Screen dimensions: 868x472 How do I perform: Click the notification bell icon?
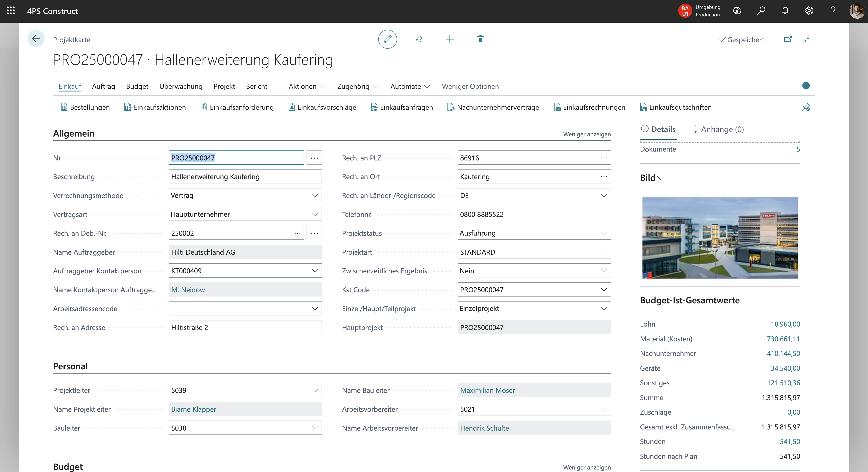pyautogui.click(x=785, y=11)
